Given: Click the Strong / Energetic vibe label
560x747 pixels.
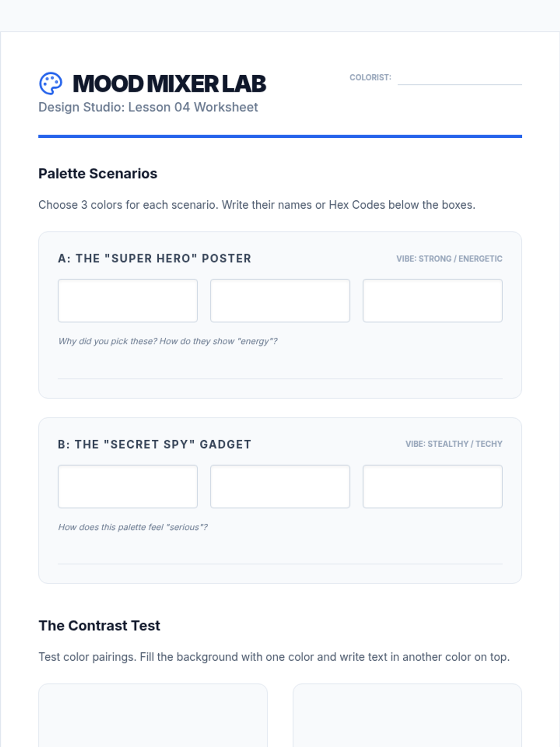Looking at the screenshot, I should (449, 259).
